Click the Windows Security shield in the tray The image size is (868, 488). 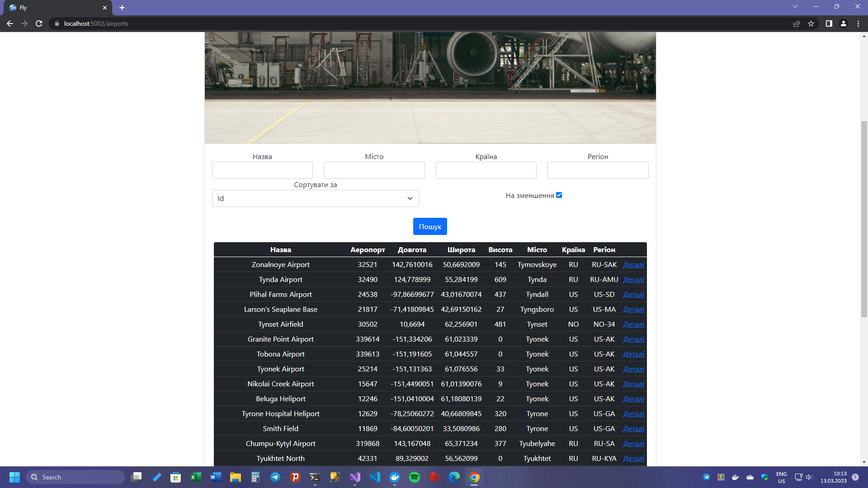click(x=765, y=477)
